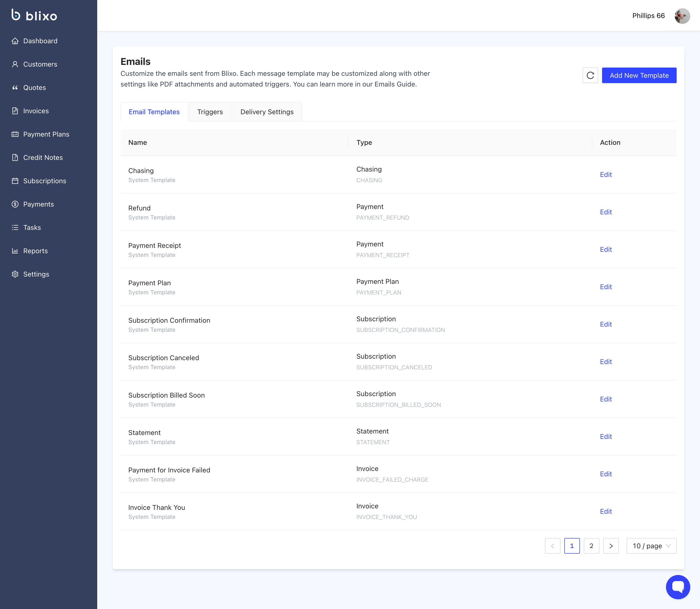Viewport: 700px width, 609px height.
Task: Click Add New Template button
Action: [639, 75]
